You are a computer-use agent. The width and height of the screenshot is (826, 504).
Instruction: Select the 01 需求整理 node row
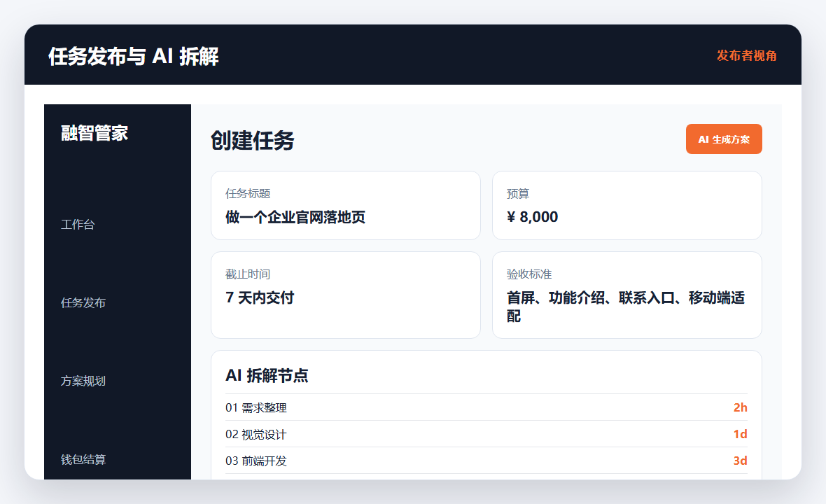486,407
